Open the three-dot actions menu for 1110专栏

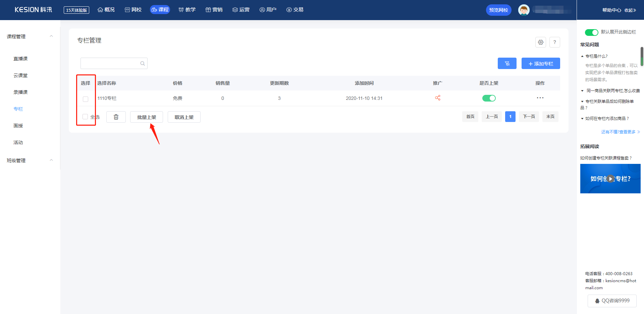click(540, 98)
